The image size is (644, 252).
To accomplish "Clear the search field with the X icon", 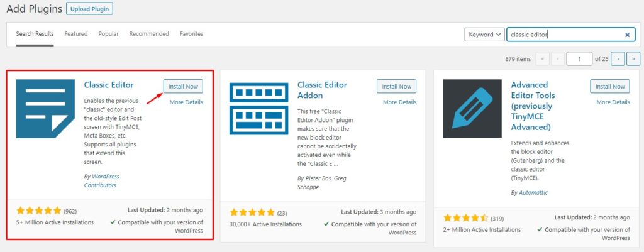I will (627, 35).
